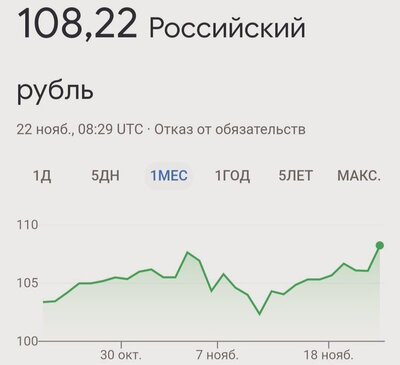Click the 110 y-axis label

(x=28, y=225)
